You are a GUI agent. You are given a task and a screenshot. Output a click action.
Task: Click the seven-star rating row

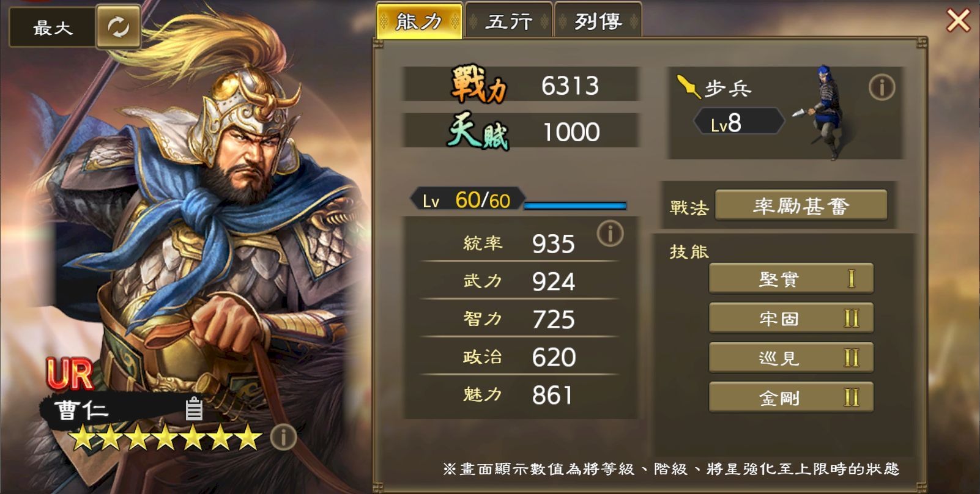point(165,438)
